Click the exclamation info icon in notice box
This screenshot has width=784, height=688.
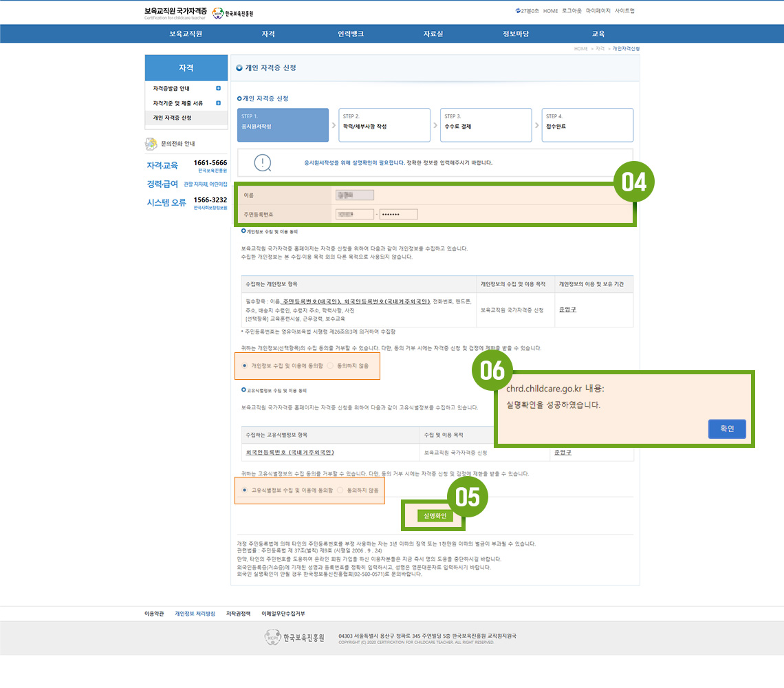(x=263, y=163)
